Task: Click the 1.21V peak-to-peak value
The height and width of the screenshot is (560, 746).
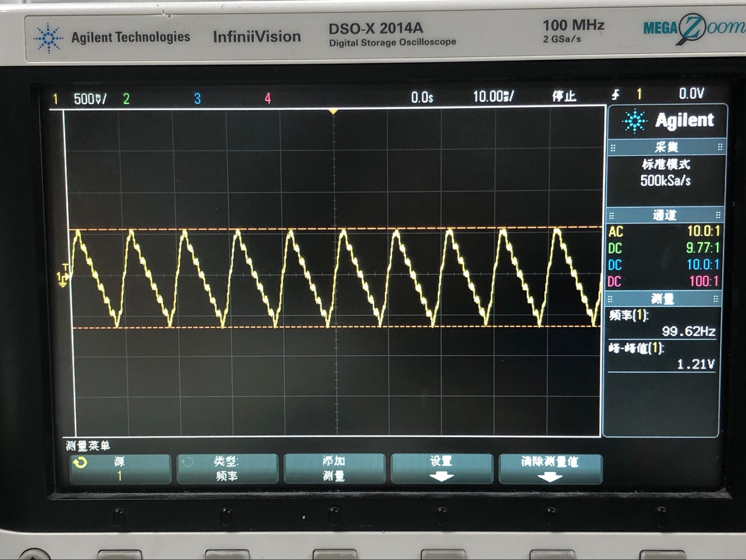Action: coord(695,364)
